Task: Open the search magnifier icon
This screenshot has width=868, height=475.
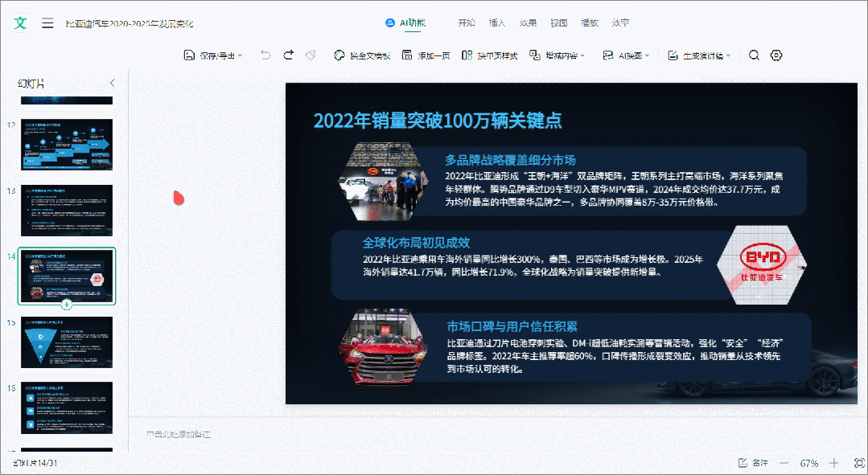Action: click(754, 55)
